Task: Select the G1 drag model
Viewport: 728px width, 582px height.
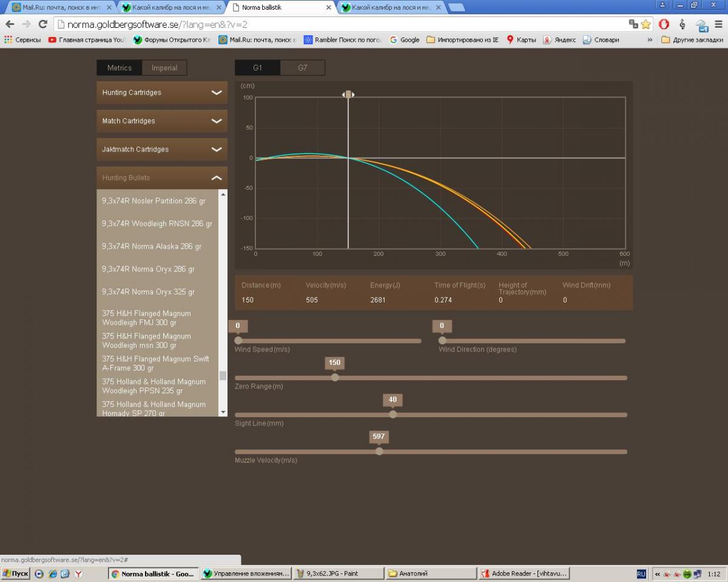Action: [257, 68]
